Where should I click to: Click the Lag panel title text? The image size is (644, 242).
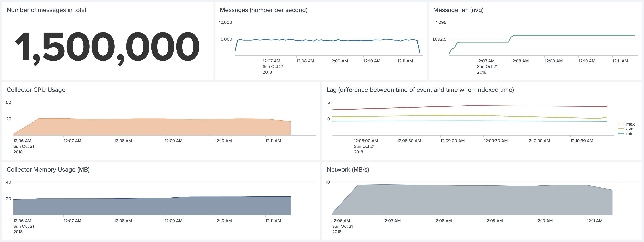point(420,90)
